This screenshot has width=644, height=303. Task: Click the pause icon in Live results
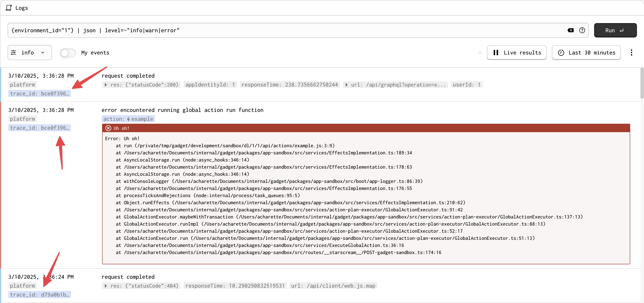[x=496, y=53]
